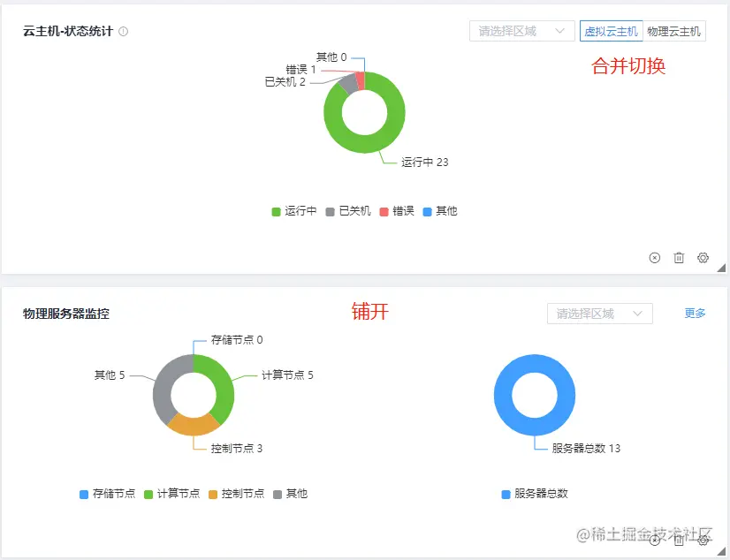Click orange 控制节点 donut segment
730x560 pixels.
(x=194, y=425)
